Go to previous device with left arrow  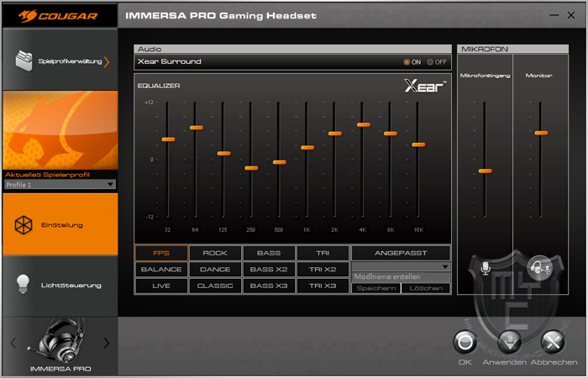pyautogui.click(x=13, y=343)
